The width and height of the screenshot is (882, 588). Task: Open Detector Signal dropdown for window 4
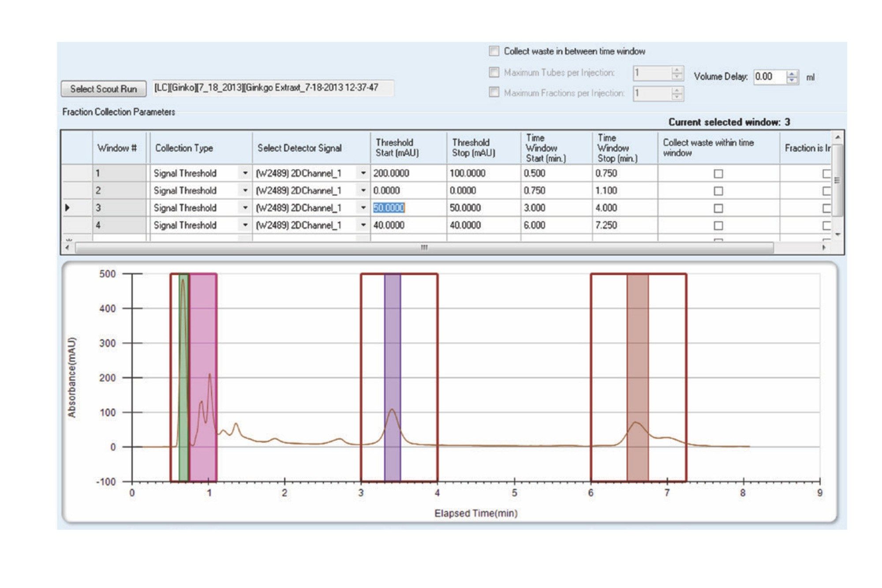(x=363, y=225)
